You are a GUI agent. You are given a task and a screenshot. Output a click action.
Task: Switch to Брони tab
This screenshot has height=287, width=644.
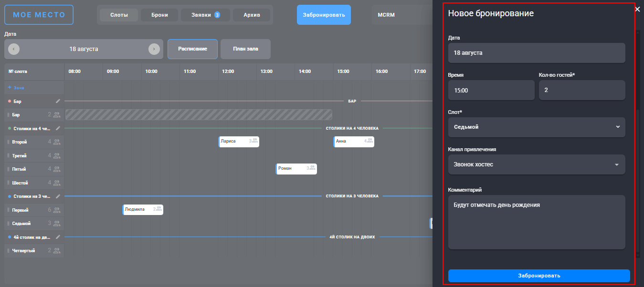pos(159,15)
